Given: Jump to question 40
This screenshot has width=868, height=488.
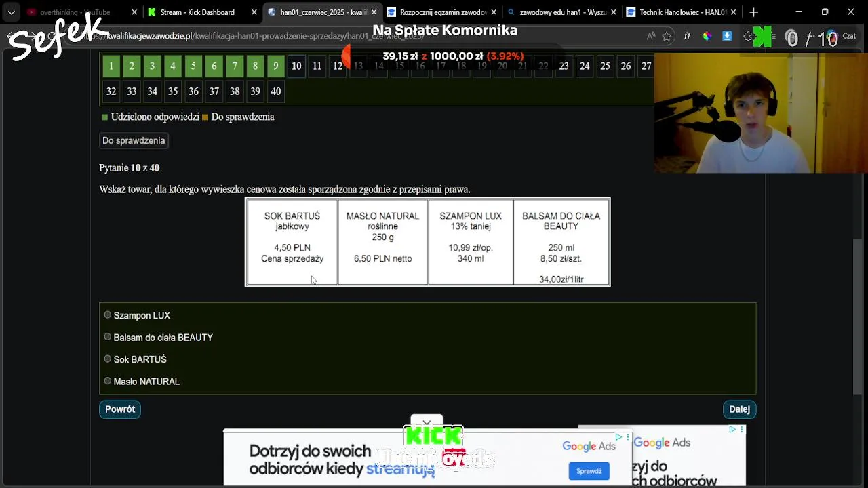Looking at the screenshot, I should 275,91.
